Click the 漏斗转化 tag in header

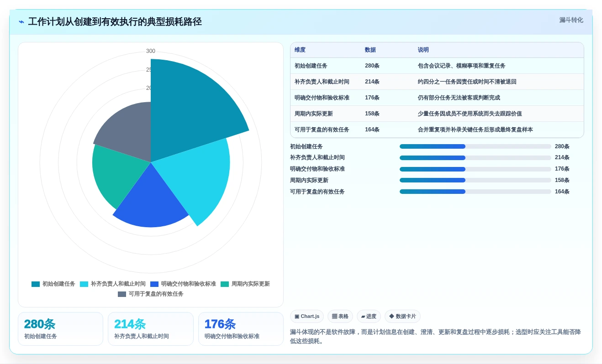(x=571, y=20)
